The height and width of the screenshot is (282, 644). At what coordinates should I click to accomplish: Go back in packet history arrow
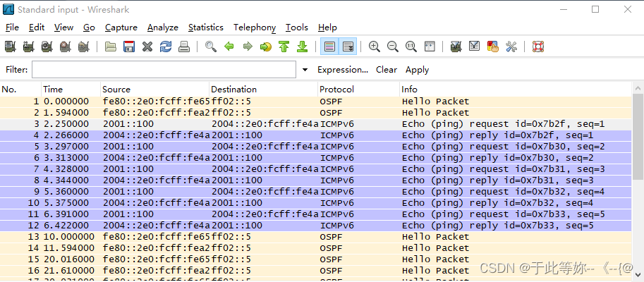[x=229, y=47]
